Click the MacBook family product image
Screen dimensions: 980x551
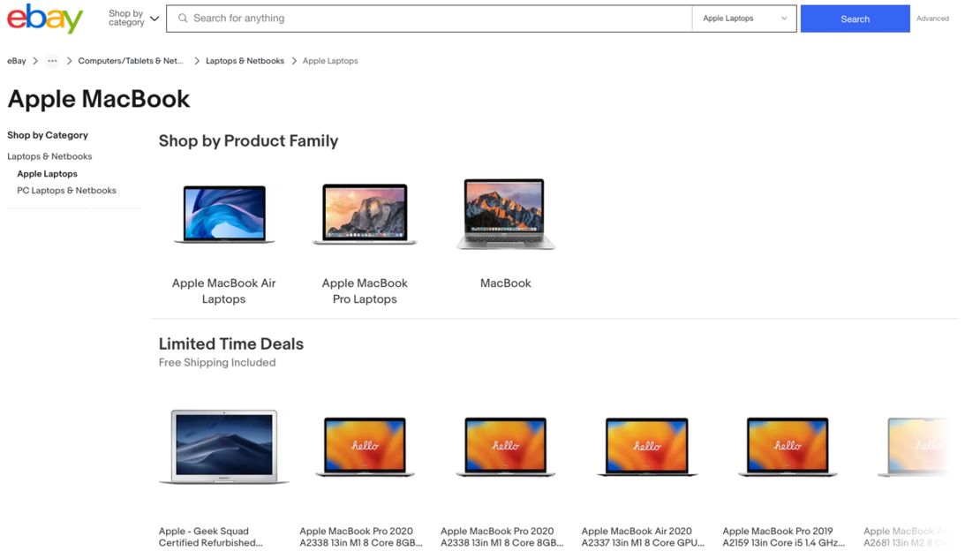click(506, 214)
